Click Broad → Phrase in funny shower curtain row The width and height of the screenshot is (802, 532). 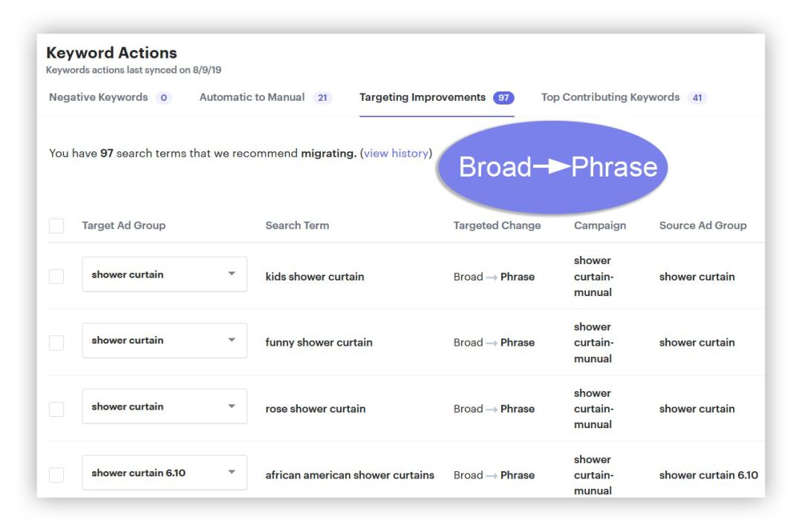(494, 342)
